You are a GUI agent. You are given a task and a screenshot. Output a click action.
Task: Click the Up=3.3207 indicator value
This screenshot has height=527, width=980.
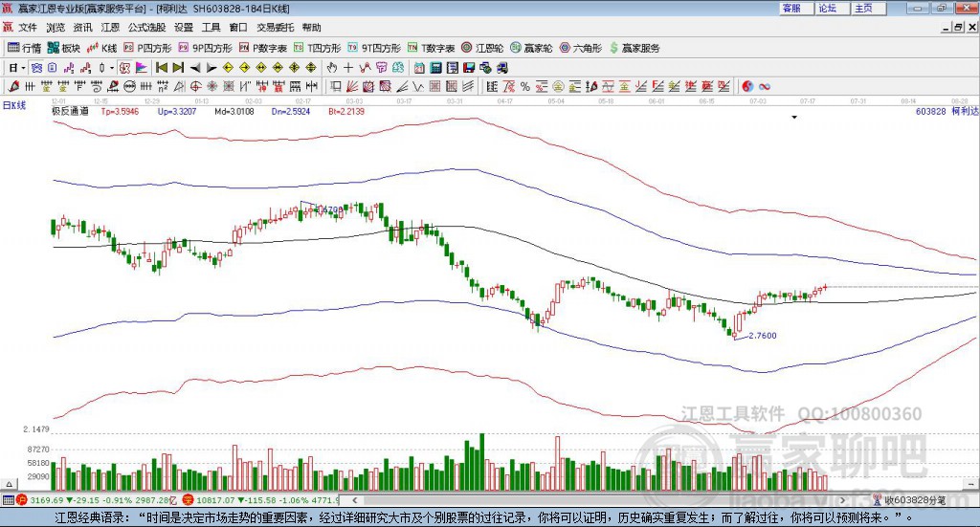point(177,111)
